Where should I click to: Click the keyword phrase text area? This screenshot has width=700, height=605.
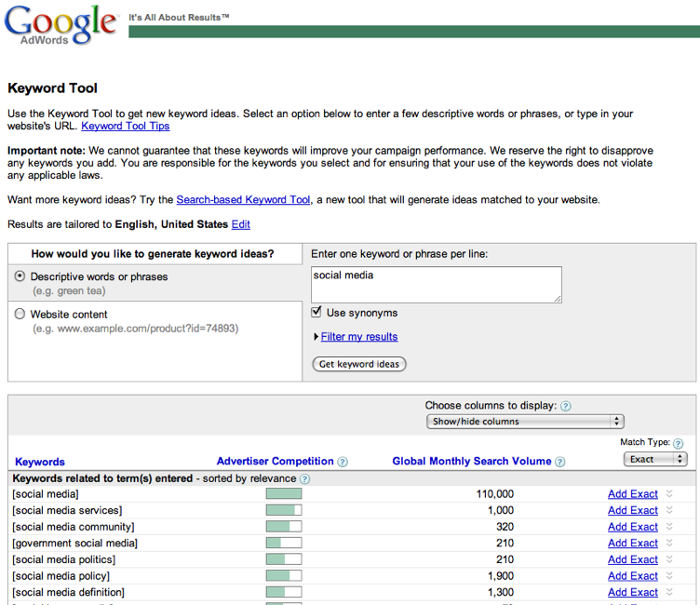coord(437,285)
